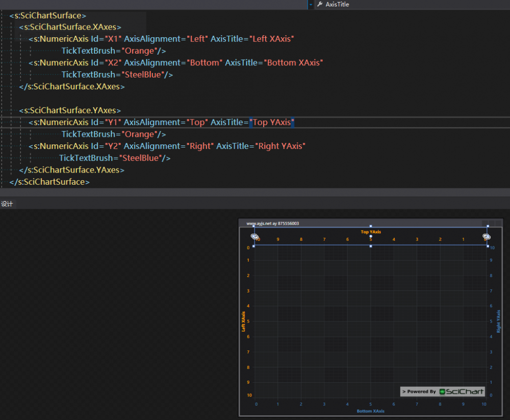Click the wrench icon beside AxisTitle
Image resolution: width=510 pixels, height=420 pixels.
click(x=320, y=4)
